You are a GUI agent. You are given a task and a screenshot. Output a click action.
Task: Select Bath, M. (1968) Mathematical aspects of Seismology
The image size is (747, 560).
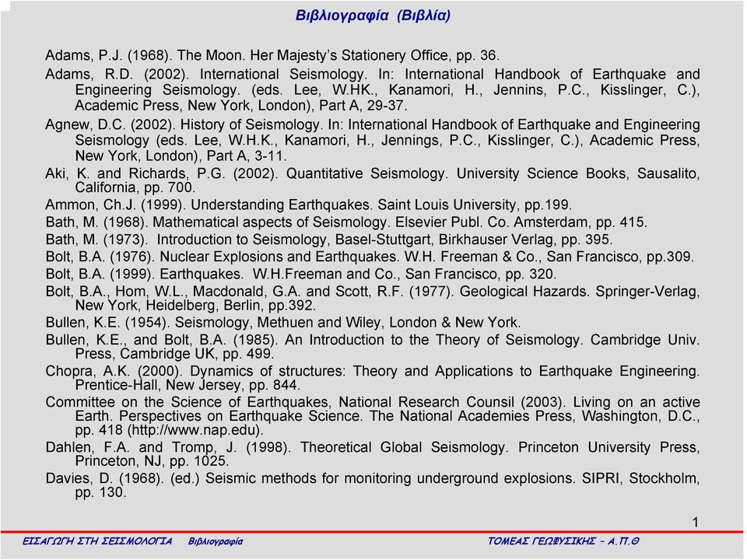pos(346,222)
